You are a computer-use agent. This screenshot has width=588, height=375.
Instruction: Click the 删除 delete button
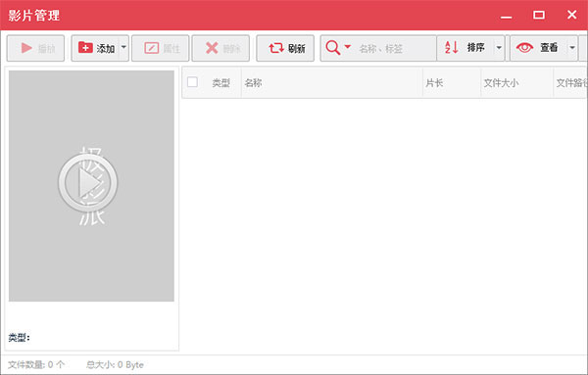pyautogui.click(x=220, y=48)
